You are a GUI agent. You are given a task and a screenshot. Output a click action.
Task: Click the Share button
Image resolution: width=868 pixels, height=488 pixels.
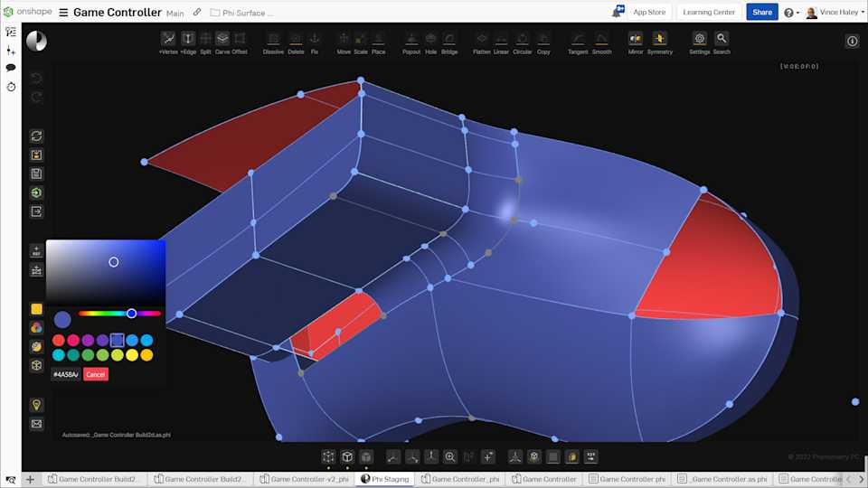pyautogui.click(x=761, y=12)
